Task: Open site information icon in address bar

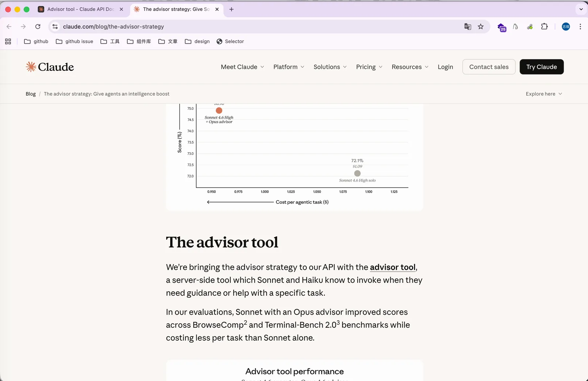Action: (x=55, y=26)
